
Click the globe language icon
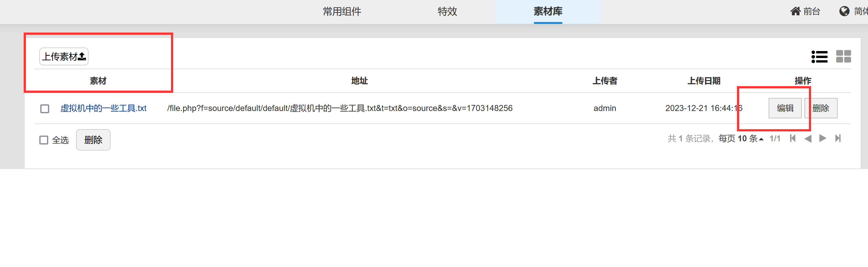click(x=844, y=11)
